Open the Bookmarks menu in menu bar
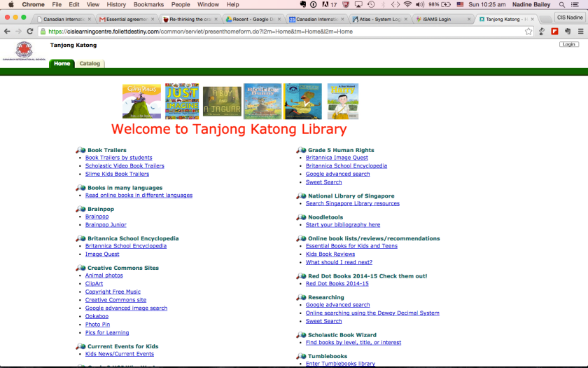588x368 pixels. coord(148,4)
